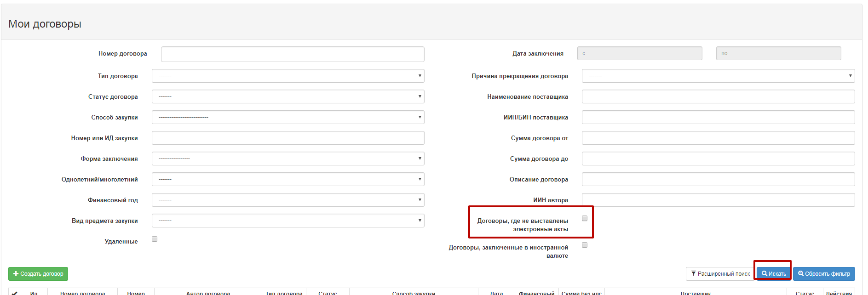This screenshot has height=295, width=868.
Task: Click the ИИН/БИН поставщика input field
Action: pyautogui.click(x=718, y=117)
